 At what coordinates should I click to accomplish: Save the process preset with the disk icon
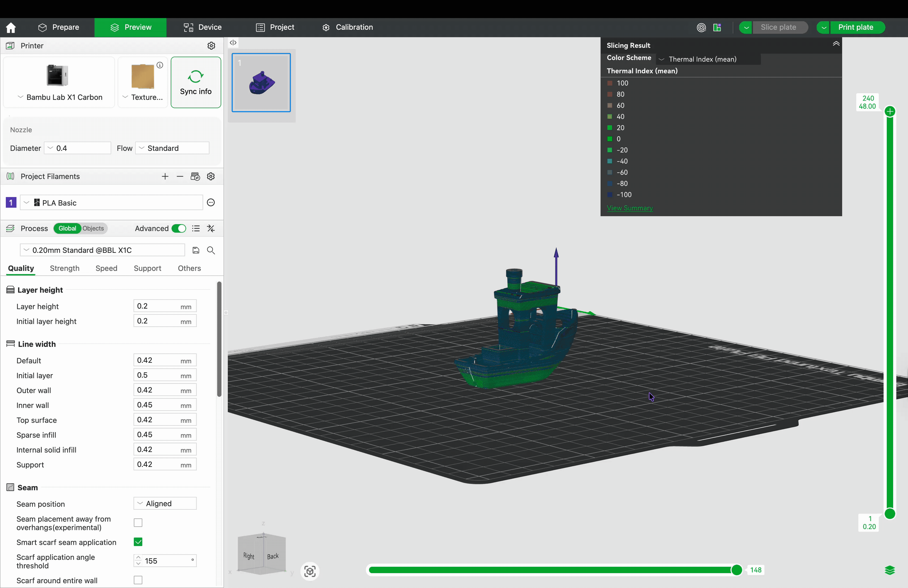pos(196,250)
